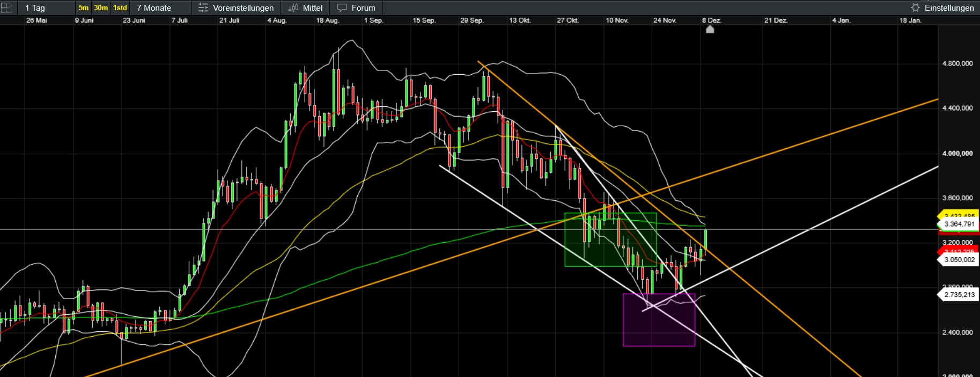Click the '10 Nov.' date label

coord(617,20)
